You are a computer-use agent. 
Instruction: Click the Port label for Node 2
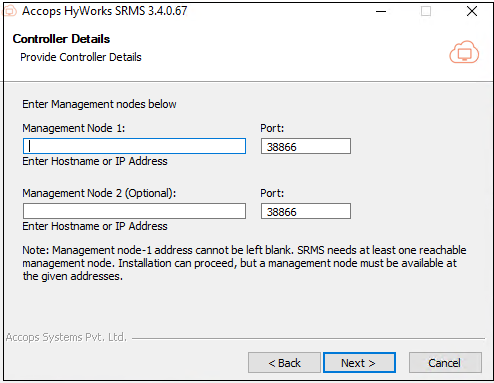[272, 193]
